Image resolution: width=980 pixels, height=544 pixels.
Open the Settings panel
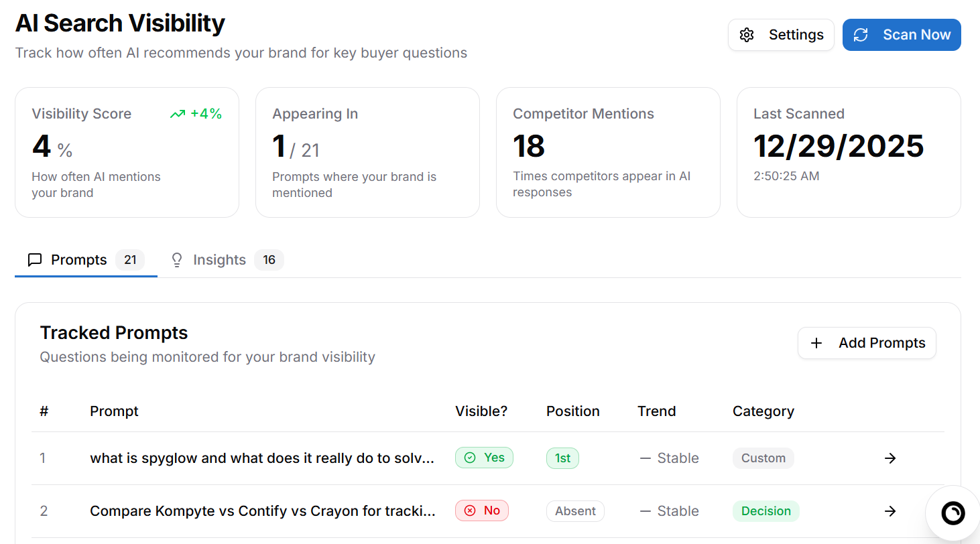tap(781, 34)
